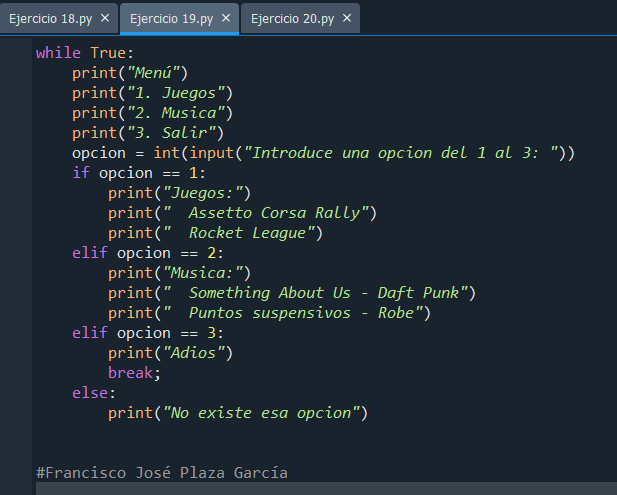Switch to the Ejercicio 18.py tab
This screenshot has width=617, height=495.
pos(50,18)
